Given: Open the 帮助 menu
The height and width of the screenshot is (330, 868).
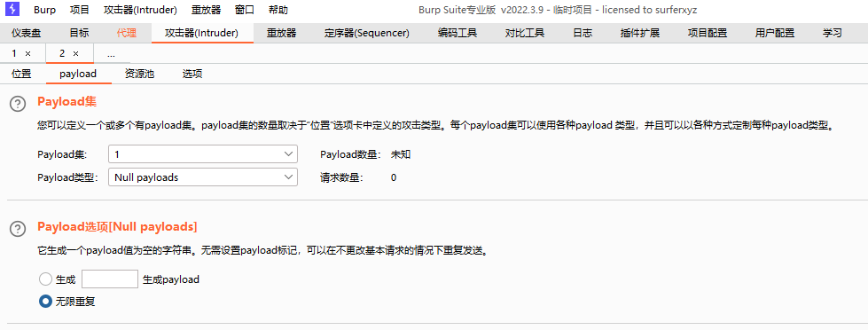Looking at the screenshot, I should point(278,10).
